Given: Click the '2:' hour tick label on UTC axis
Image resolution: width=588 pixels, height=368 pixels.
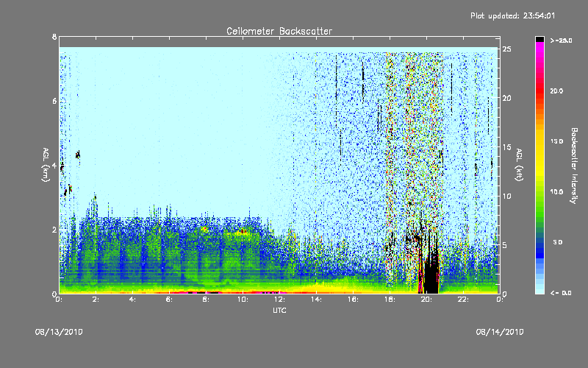Looking at the screenshot, I should pyautogui.click(x=96, y=300).
